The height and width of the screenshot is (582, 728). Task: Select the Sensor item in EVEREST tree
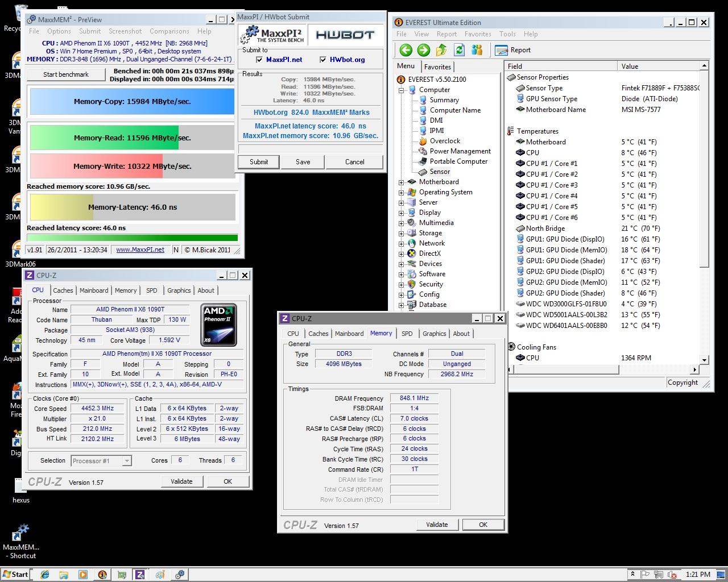tap(439, 172)
